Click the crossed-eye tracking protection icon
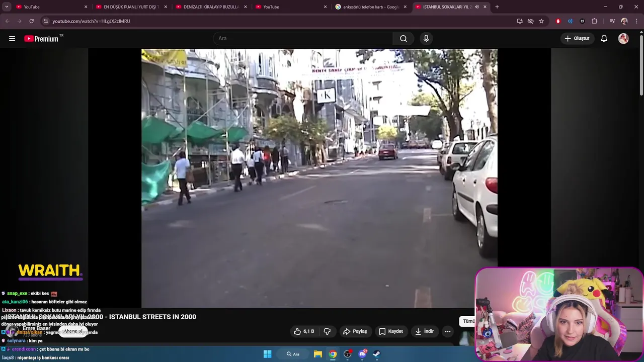Screen dimensions: 644x362 pos(530,21)
